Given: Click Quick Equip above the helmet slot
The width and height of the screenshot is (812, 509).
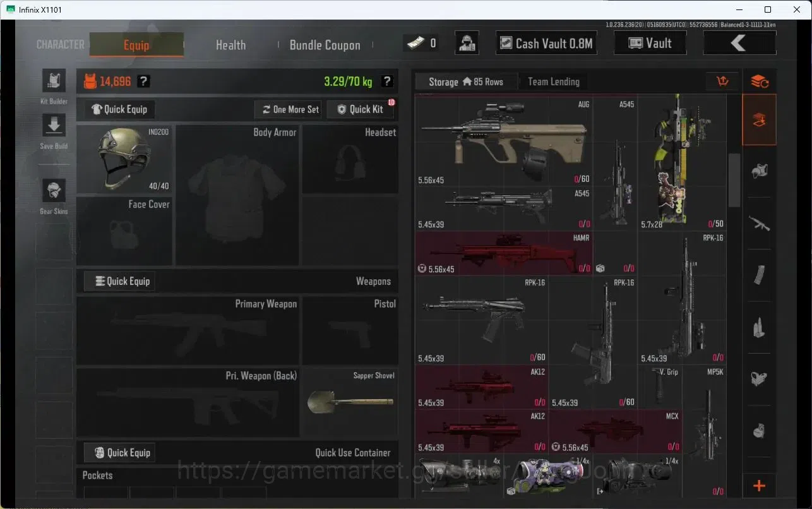Looking at the screenshot, I should tap(119, 109).
